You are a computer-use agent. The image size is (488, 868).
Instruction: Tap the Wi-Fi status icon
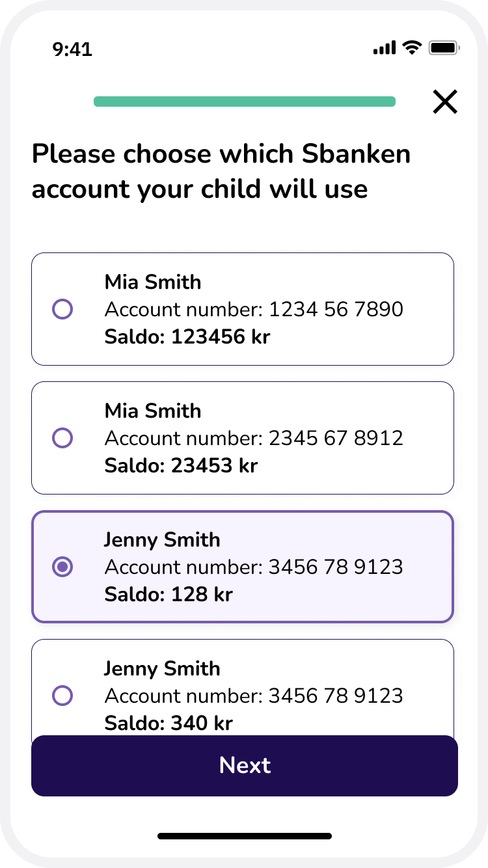pos(412,47)
